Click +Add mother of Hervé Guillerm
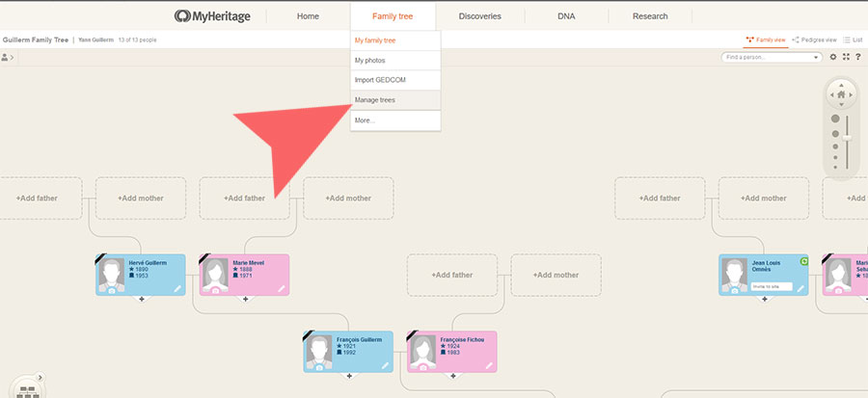 pos(141,198)
